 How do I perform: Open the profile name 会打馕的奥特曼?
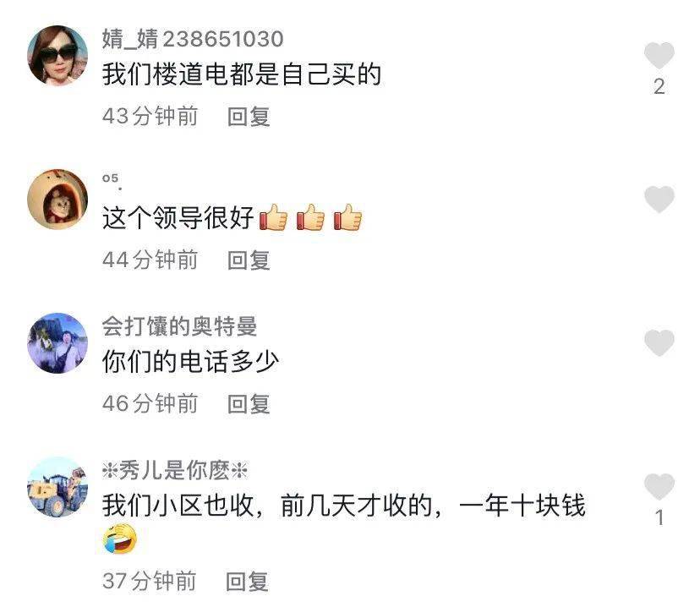[x=179, y=326]
